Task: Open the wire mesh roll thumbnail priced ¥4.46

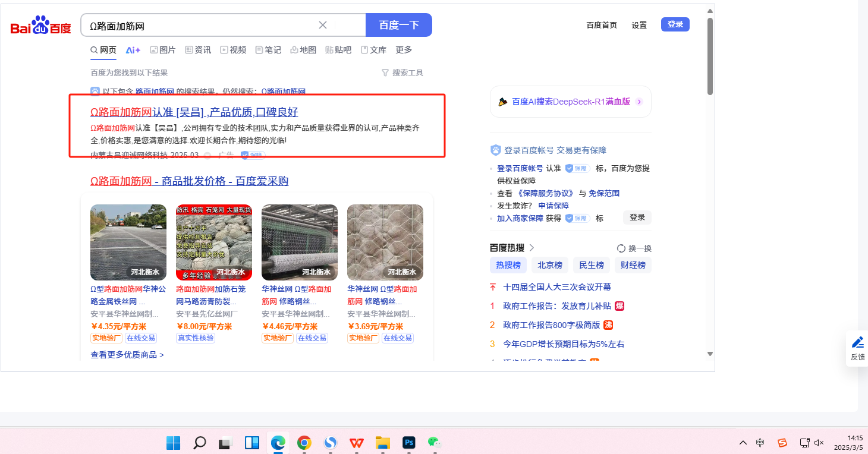Action: click(300, 242)
